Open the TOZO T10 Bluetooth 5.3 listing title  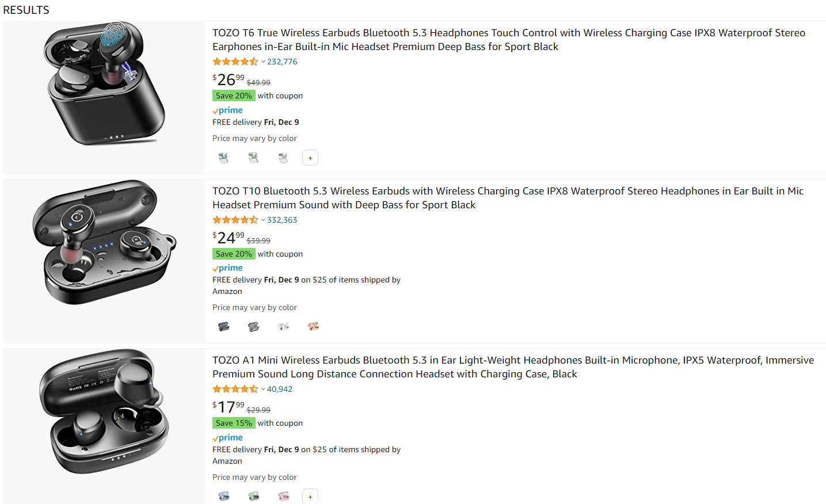(508, 198)
